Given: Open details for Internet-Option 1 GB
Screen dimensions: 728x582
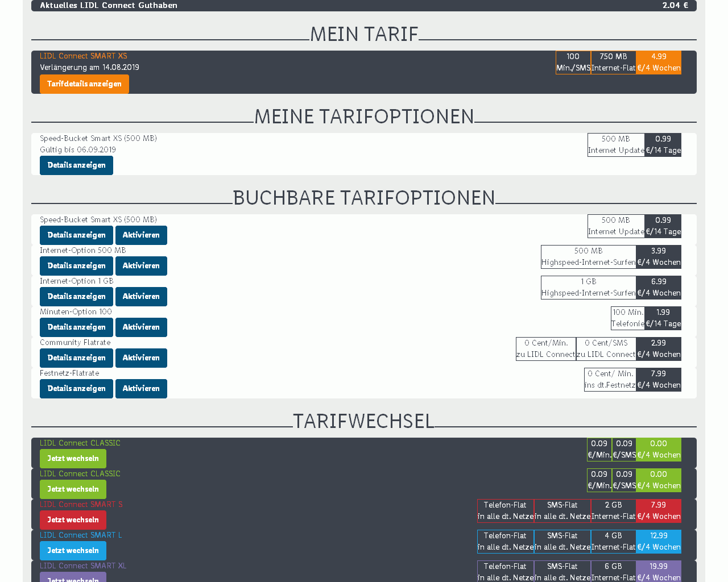Looking at the screenshot, I should 76,297.
